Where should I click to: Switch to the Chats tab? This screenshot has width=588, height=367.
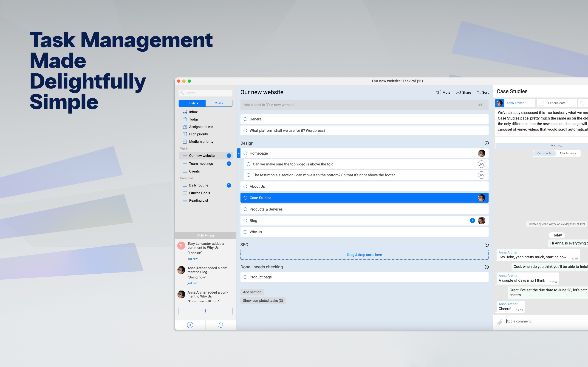(219, 103)
